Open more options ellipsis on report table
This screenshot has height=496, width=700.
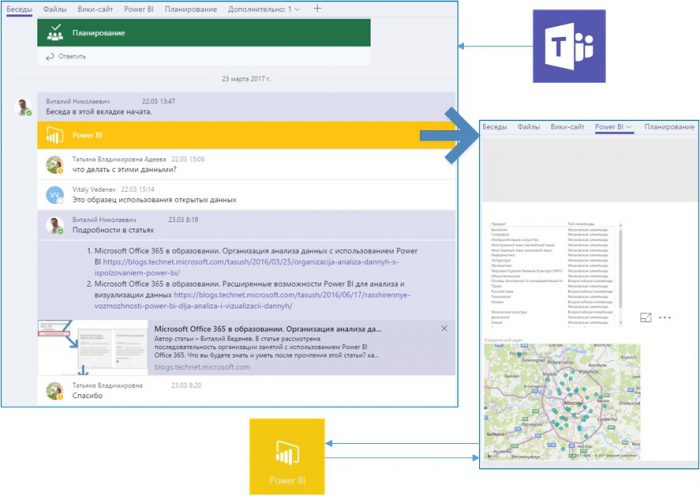tap(665, 317)
